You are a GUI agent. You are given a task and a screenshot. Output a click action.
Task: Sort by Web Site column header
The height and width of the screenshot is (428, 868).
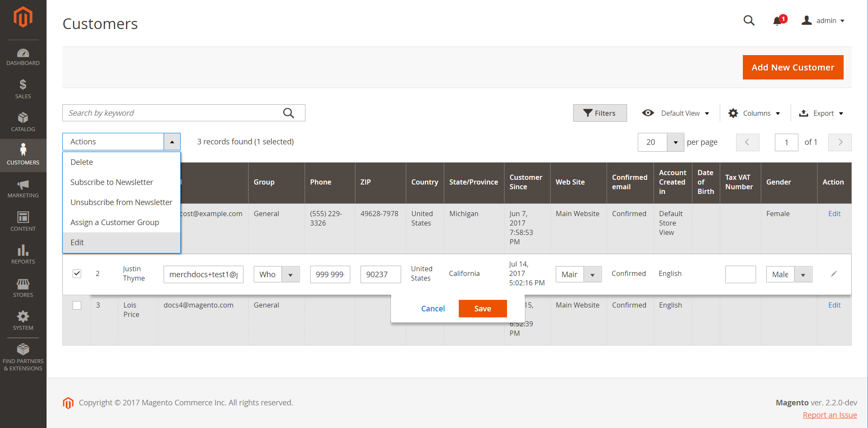(578, 182)
